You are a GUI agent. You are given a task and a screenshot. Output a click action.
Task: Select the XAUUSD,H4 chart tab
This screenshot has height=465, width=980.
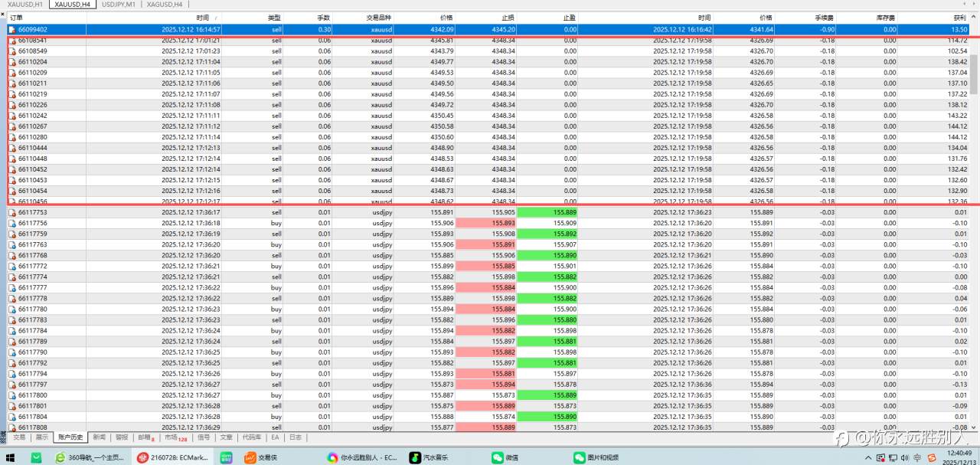(73, 4)
